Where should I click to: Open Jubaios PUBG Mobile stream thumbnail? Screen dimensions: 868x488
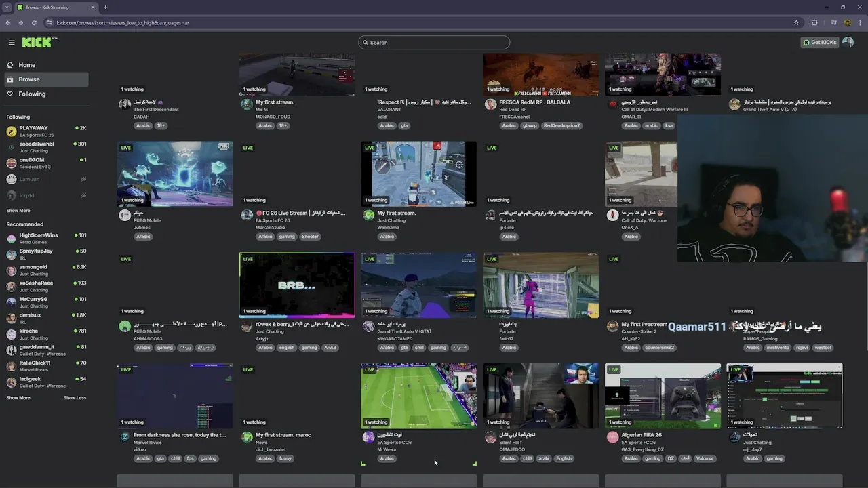(x=174, y=174)
